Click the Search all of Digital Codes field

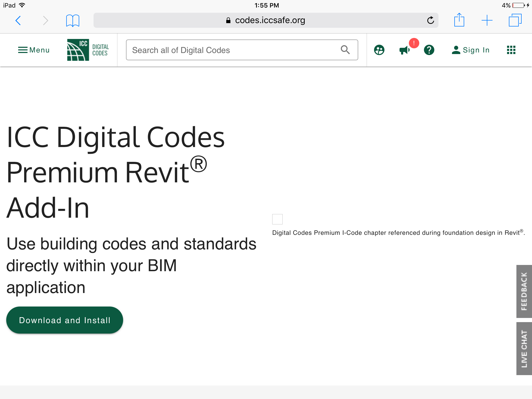pos(242,50)
